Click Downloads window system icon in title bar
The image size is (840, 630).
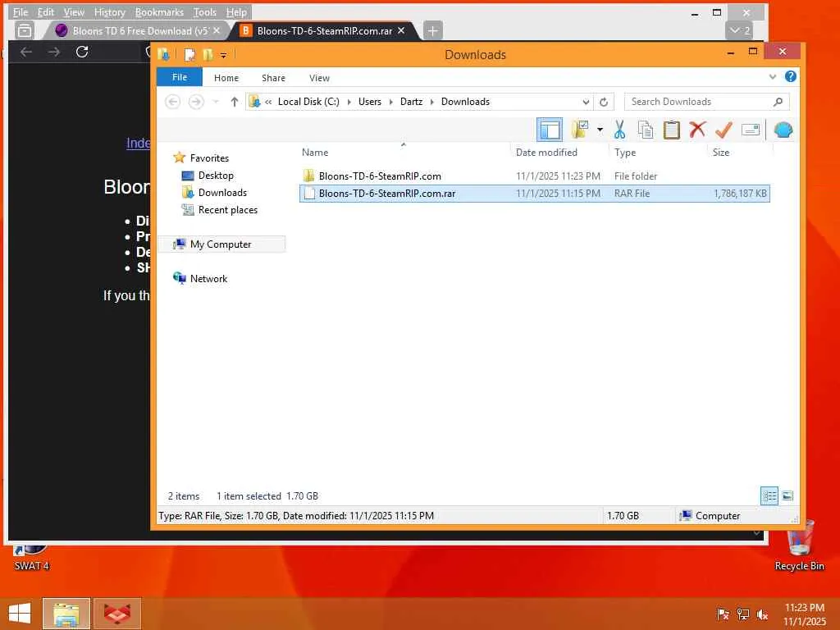(x=164, y=55)
